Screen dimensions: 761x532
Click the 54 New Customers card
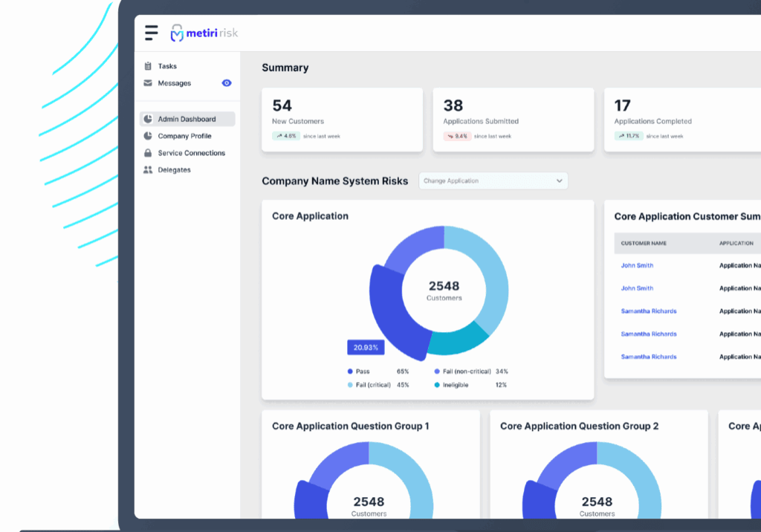342,120
